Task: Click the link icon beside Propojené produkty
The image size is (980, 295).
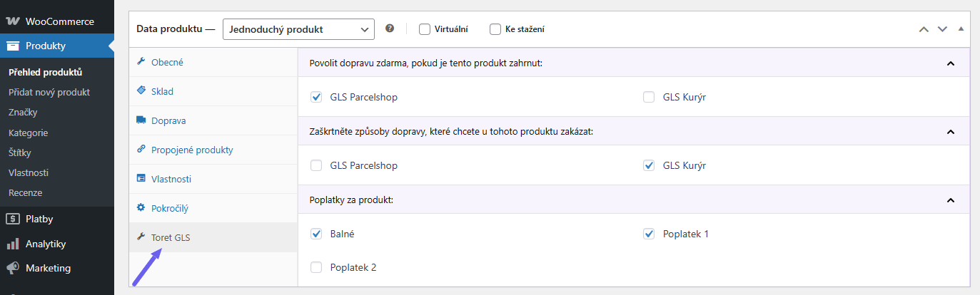Action: (x=141, y=150)
